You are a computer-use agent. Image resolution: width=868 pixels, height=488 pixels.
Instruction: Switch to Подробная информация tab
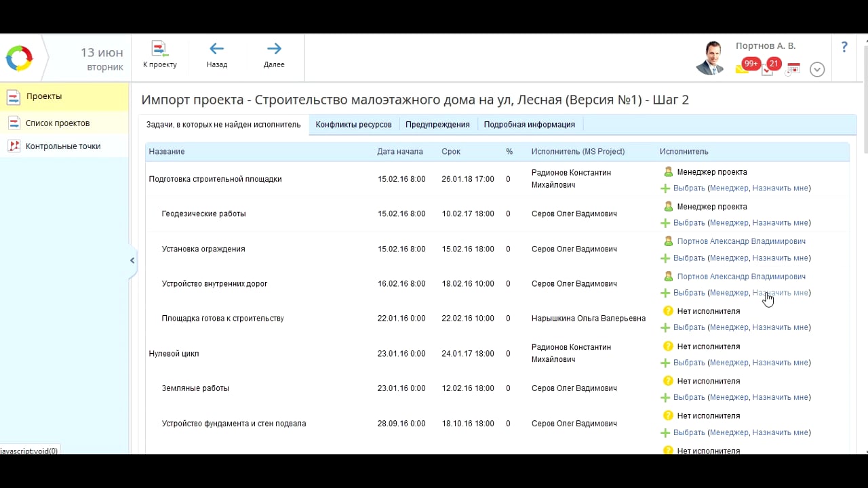click(529, 125)
